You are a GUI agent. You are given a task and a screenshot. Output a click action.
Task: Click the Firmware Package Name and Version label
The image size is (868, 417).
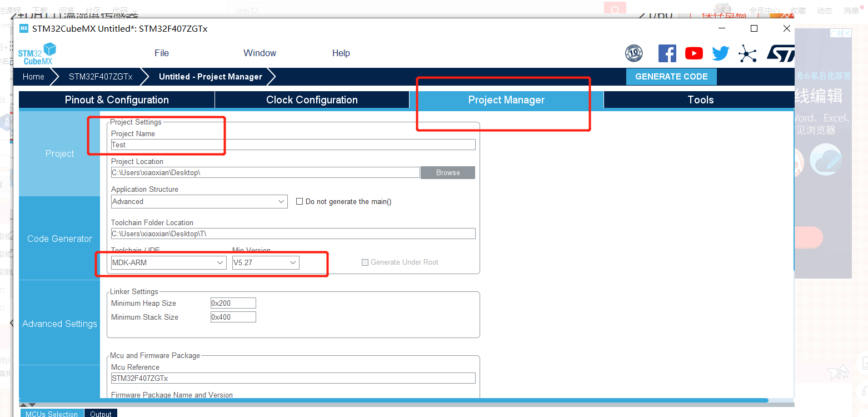tap(172, 395)
